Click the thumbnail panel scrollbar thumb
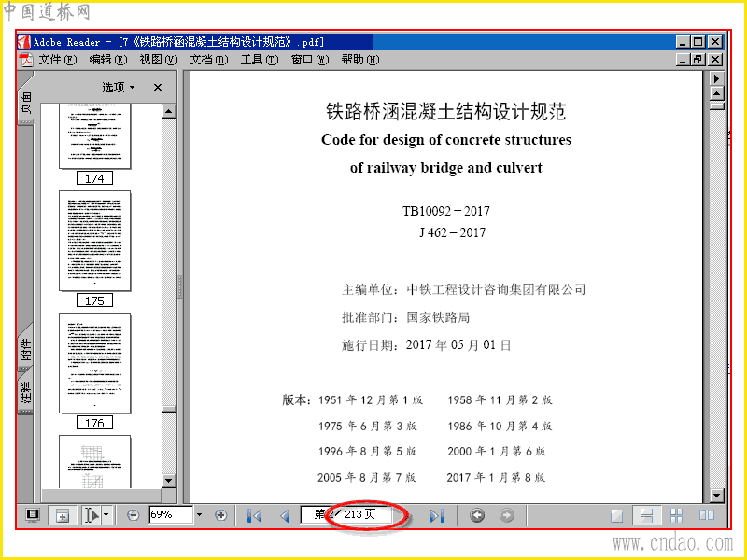 coord(169,409)
